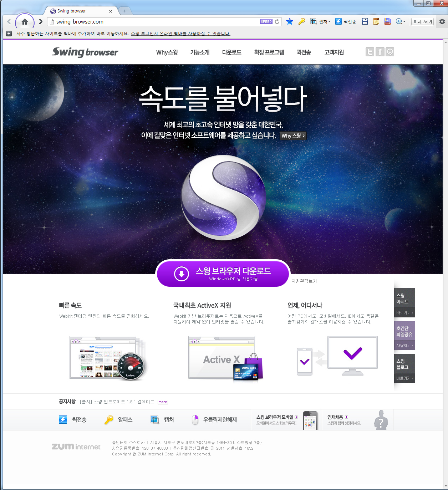Click the speedometer browser thumbnail
448x490 pixels.
tap(108, 357)
